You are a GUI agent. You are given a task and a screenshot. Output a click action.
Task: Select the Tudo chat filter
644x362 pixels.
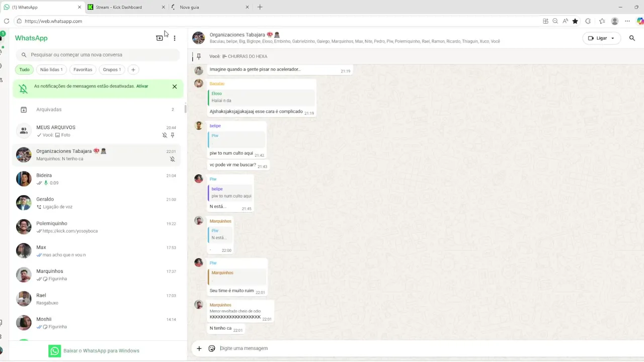pos(24,70)
